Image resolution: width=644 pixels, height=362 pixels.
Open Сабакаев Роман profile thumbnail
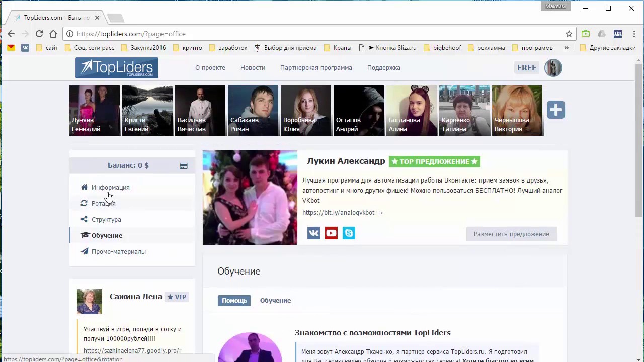point(253,111)
